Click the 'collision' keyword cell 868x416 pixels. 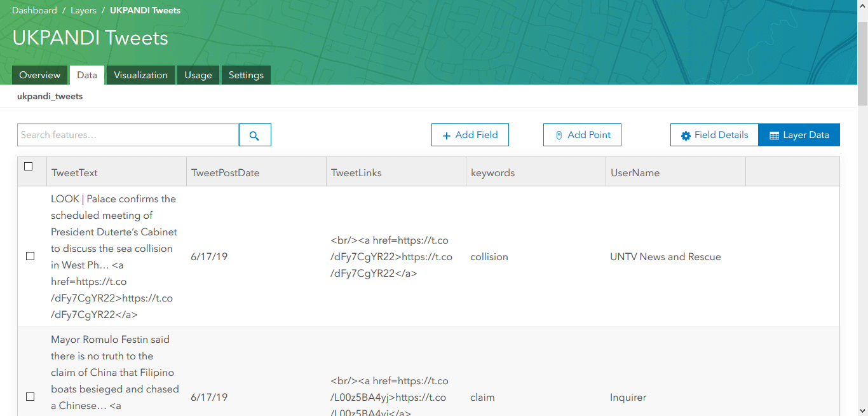coord(489,257)
